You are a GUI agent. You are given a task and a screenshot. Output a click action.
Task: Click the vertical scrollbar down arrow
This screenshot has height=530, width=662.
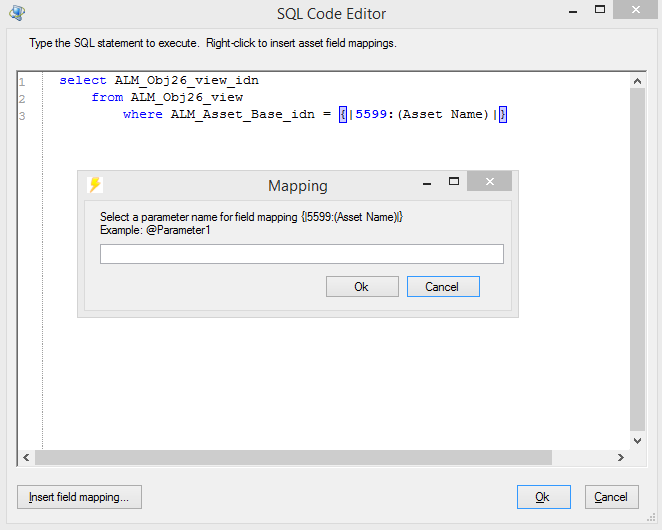pos(637,439)
